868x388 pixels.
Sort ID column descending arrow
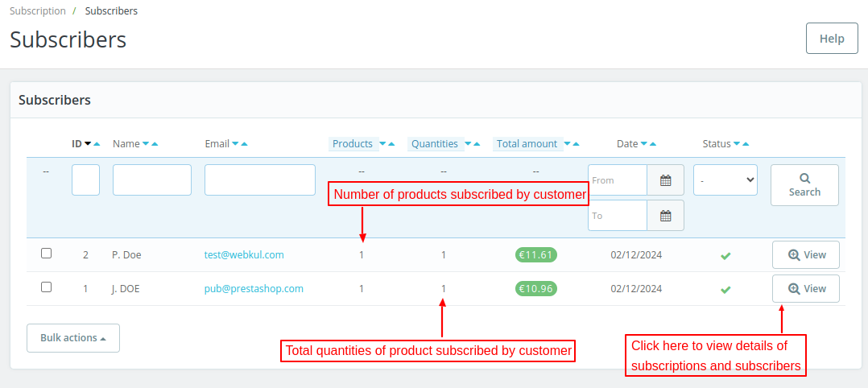[88, 144]
